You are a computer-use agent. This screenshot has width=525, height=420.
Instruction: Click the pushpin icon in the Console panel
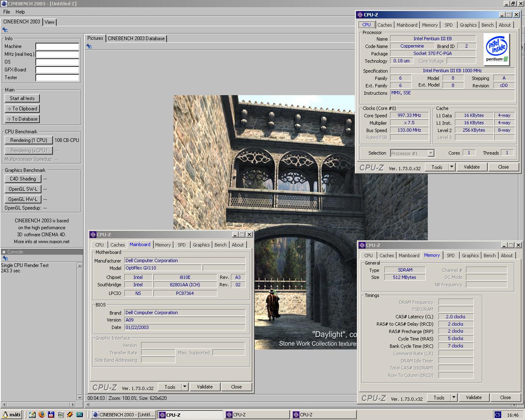[5, 258]
